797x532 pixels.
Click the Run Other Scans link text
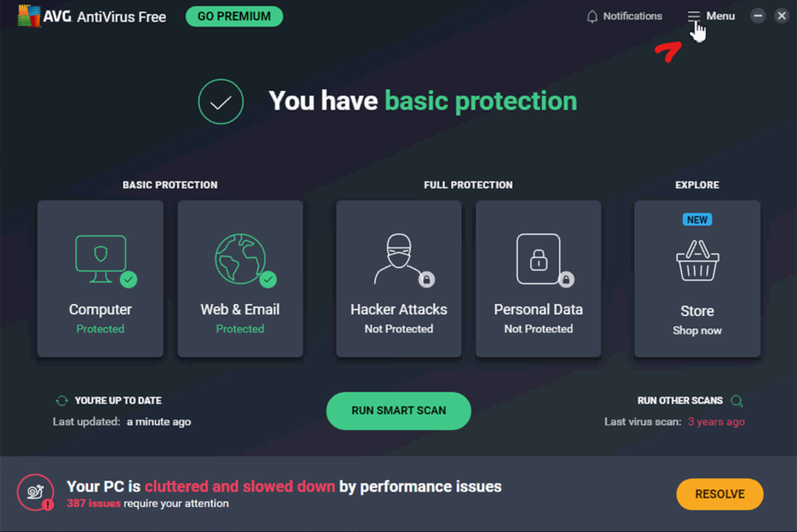coord(679,401)
